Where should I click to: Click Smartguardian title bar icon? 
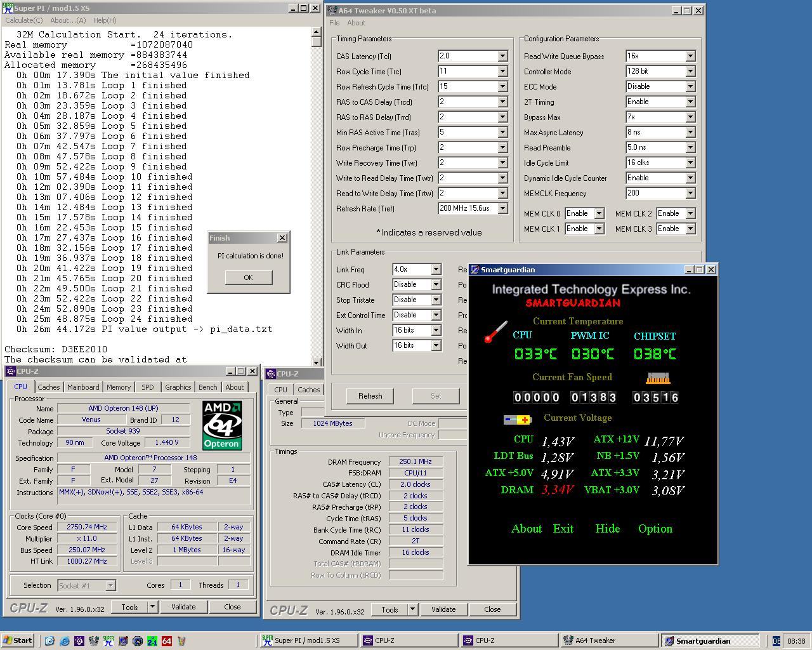pyautogui.click(x=475, y=270)
